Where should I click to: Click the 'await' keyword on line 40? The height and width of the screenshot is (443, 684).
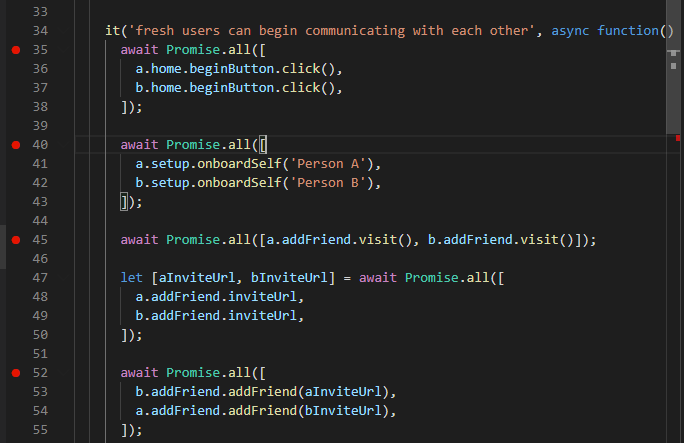[139, 145]
